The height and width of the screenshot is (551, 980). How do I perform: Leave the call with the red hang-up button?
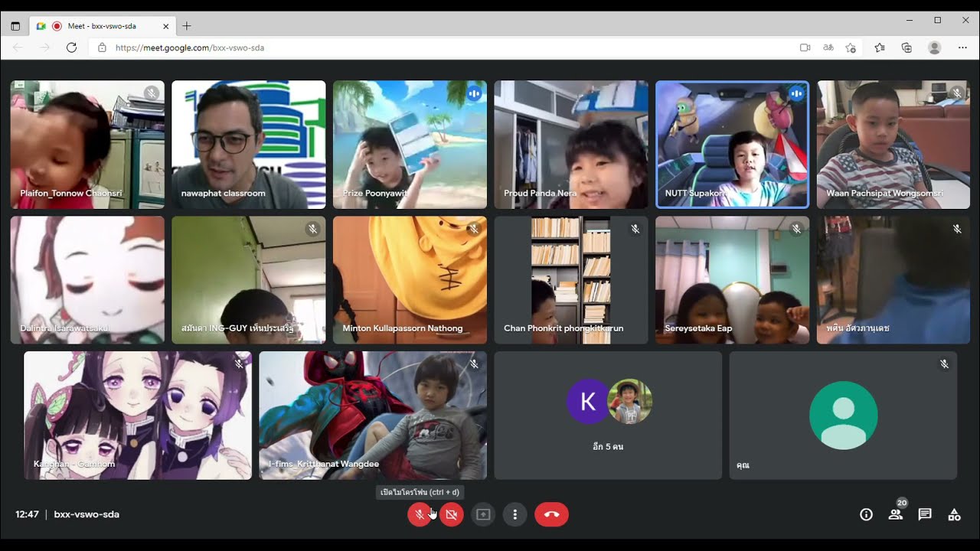click(x=551, y=514)
